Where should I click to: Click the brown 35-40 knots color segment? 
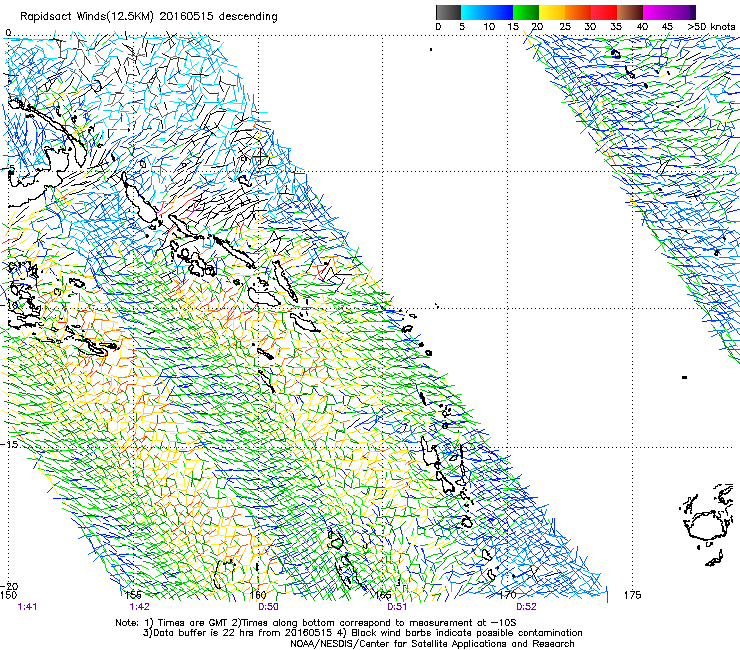click(630, 12)
